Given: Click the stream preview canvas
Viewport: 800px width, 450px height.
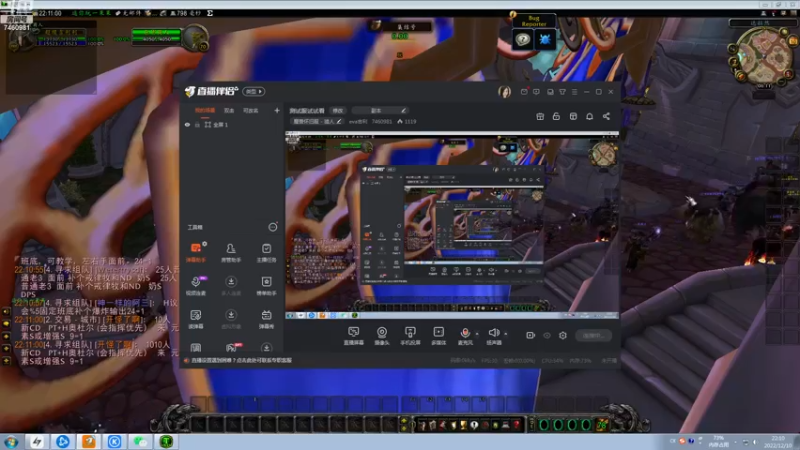Looking at the screenshot, I should coord(452,225).
